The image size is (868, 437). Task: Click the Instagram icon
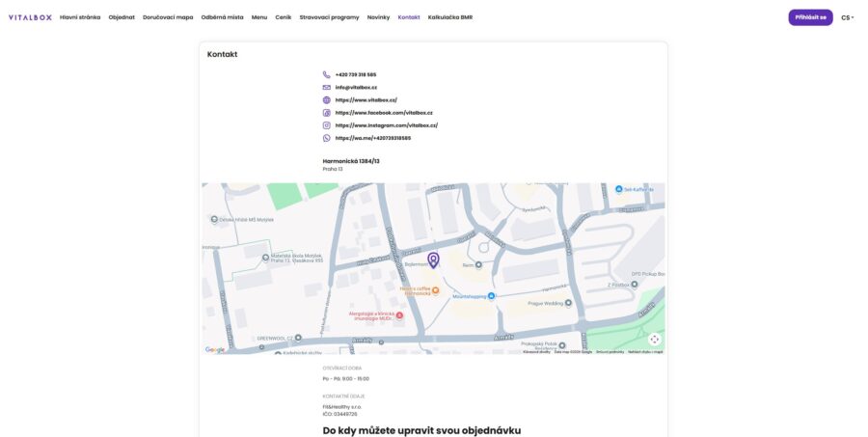click(x=327, y=125)
